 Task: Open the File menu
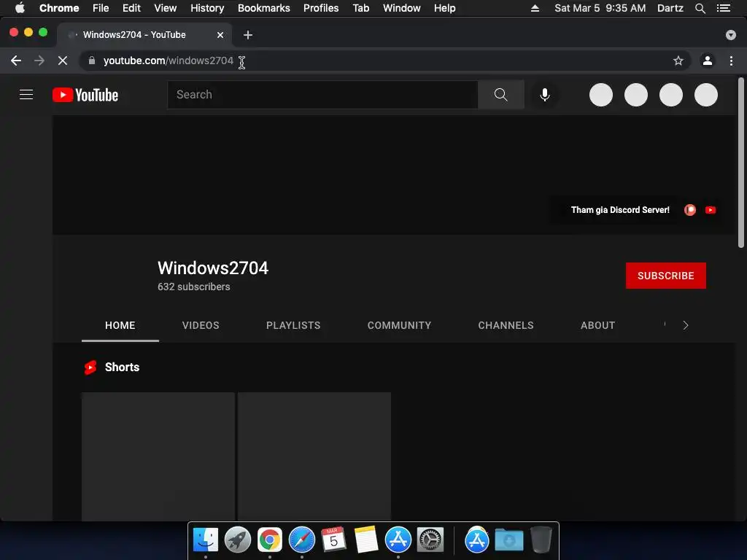[x=101, y=8]
